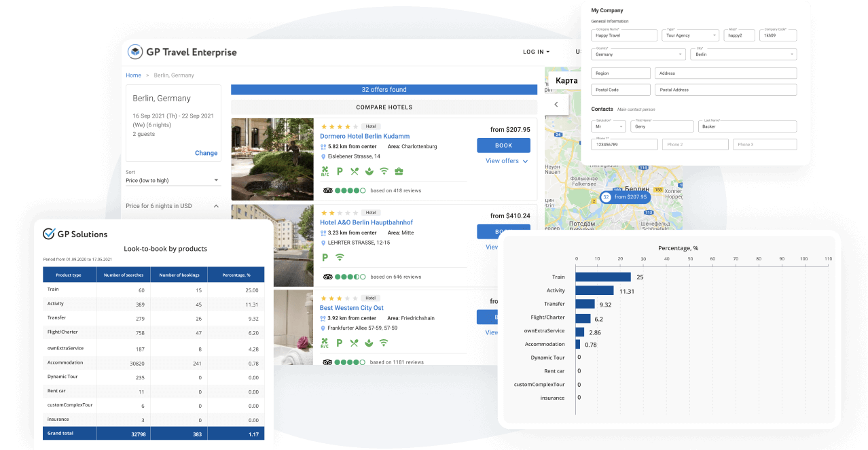Click Dormero Hotel's TripAdvisor owl icon
868x450 pixels.
pos(327,190)
